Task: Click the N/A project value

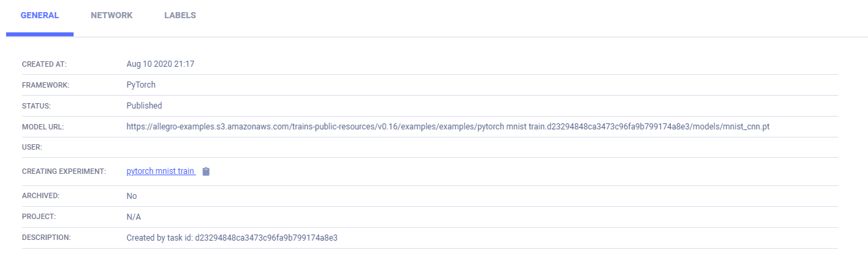Action: [134, 217]
